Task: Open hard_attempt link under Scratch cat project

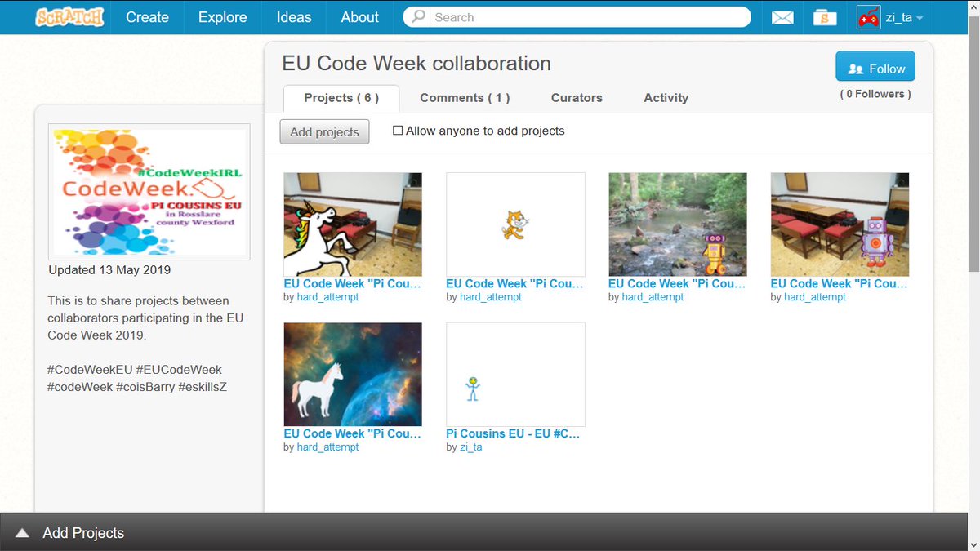Action: tap(491, 297)
